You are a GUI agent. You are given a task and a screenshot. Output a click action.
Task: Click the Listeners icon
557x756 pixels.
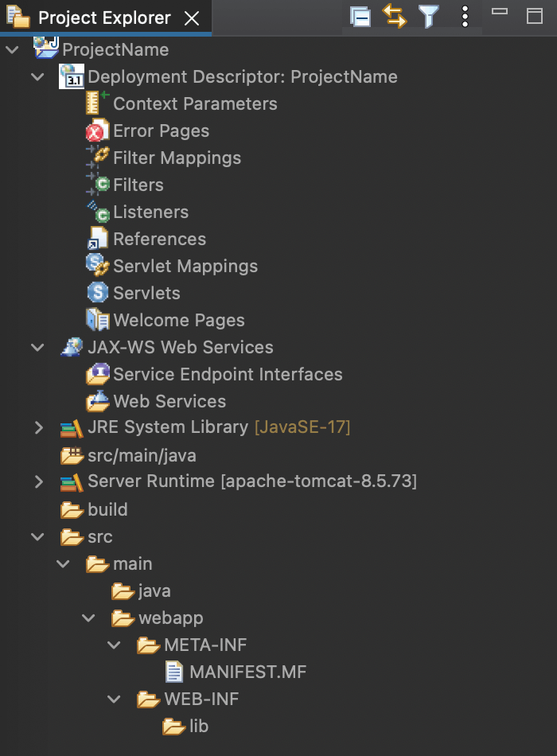(x=98, y=212)
